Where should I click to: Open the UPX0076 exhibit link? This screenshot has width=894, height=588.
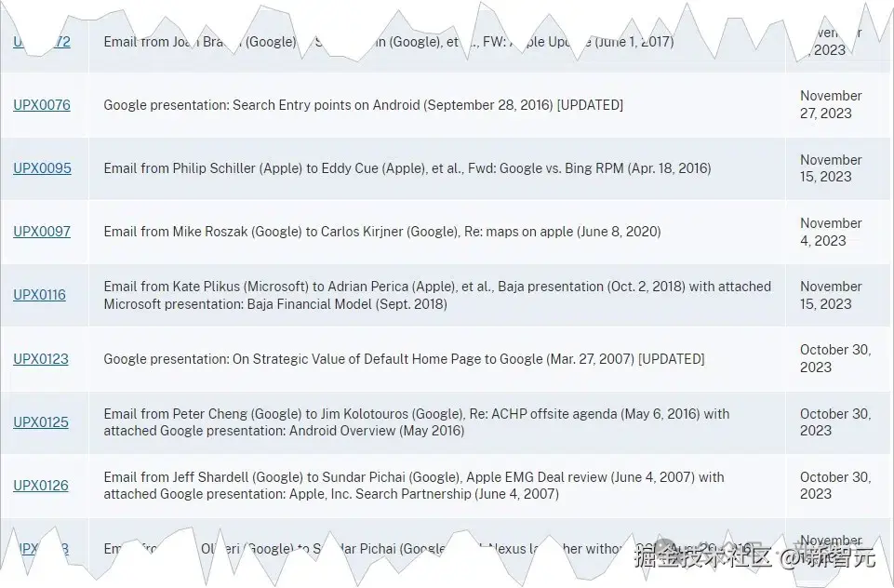42,105
